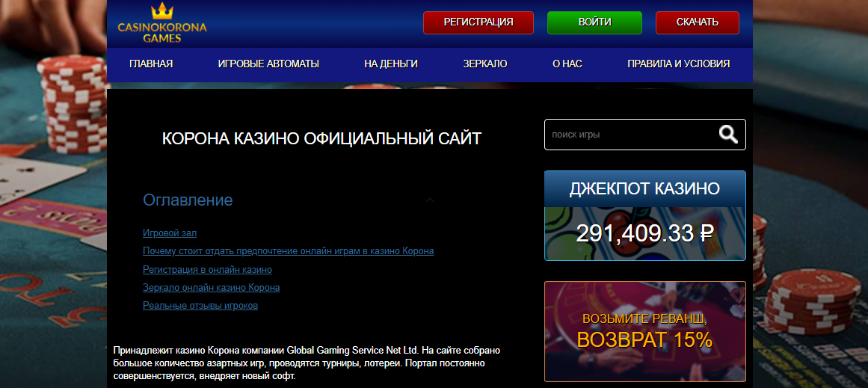The height and width of the screenshot is (388, 868).
Task: Click the Скачать button
Action: click(x=697, y=22)
